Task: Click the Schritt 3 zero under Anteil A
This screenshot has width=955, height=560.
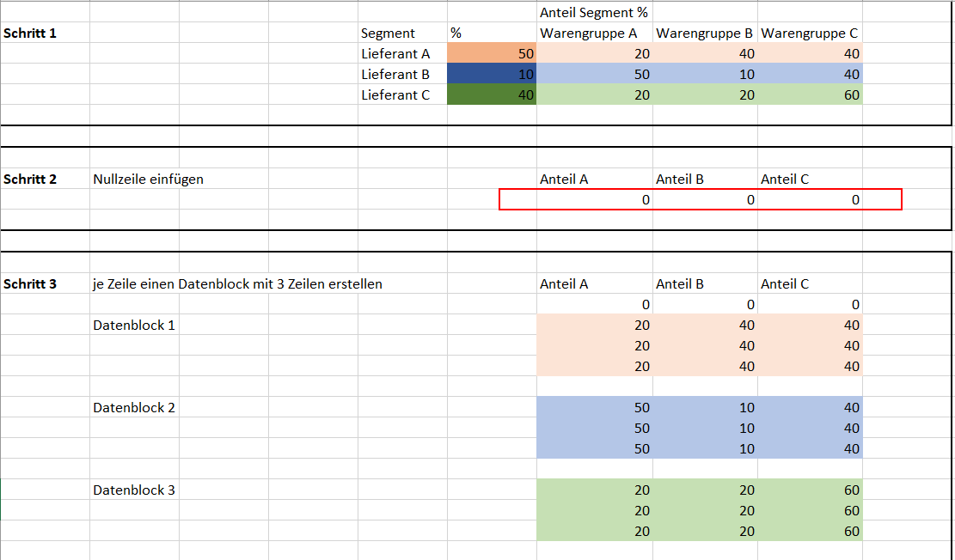Action: coord(595,304)
